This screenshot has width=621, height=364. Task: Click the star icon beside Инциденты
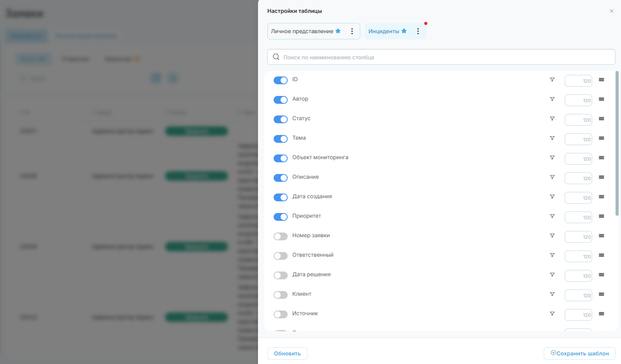pos(404,31)
